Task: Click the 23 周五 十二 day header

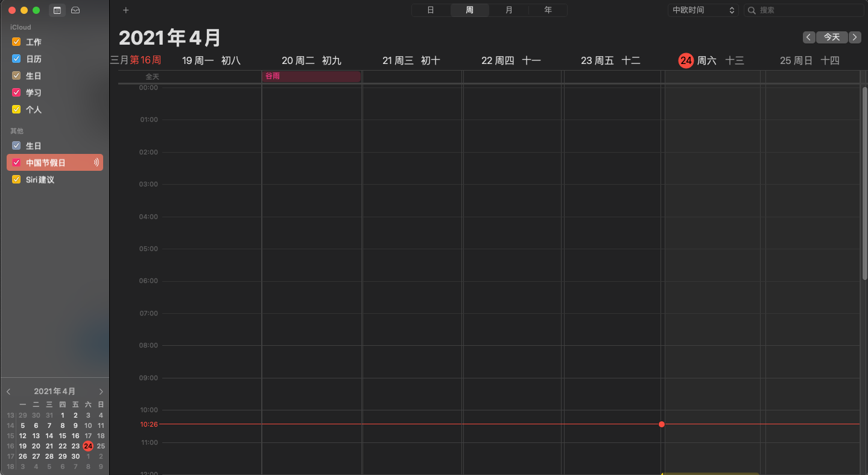Action: click(610, 60)
